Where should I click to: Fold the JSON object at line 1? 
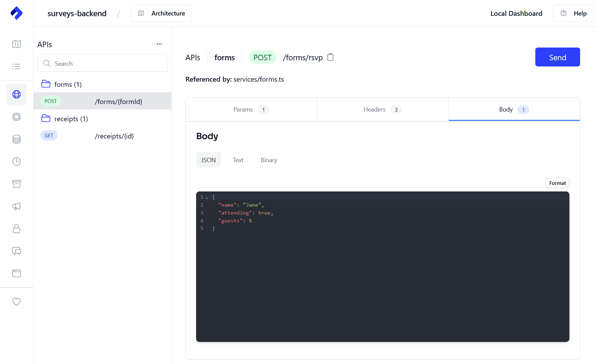(207, 198)
